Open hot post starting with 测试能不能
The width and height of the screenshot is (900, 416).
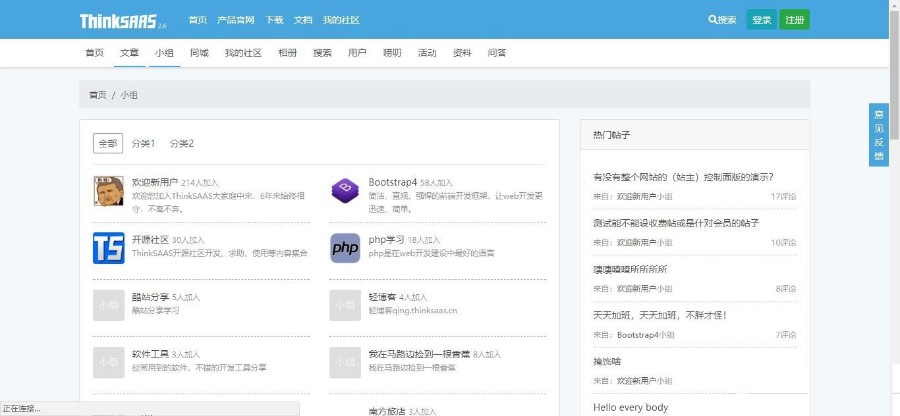(x=676, y=223)
